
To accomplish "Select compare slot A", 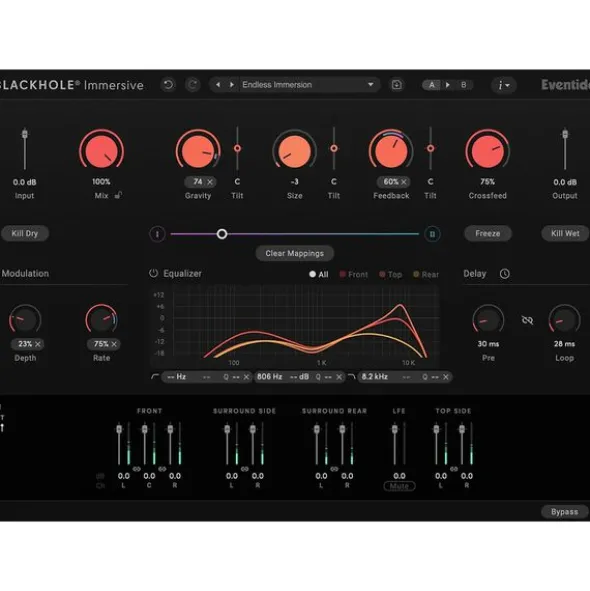I will tap(432, 85).
